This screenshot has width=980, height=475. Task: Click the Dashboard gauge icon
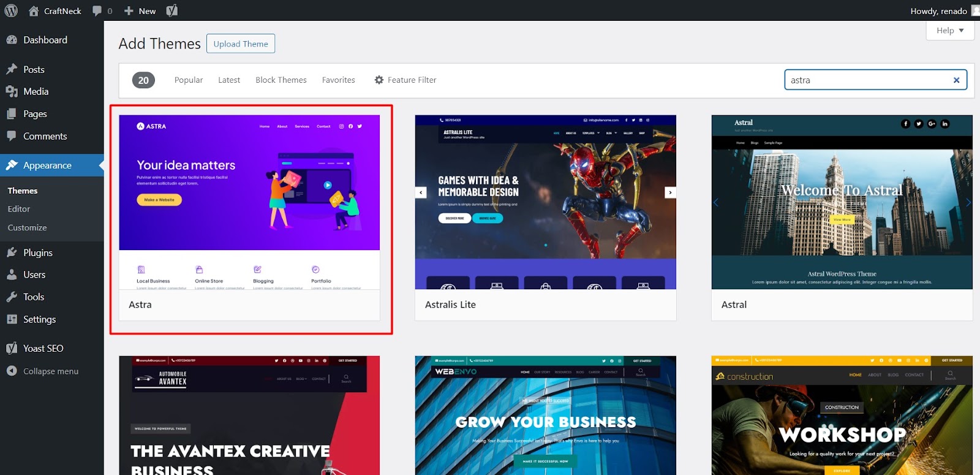click(x=12, y=40)
